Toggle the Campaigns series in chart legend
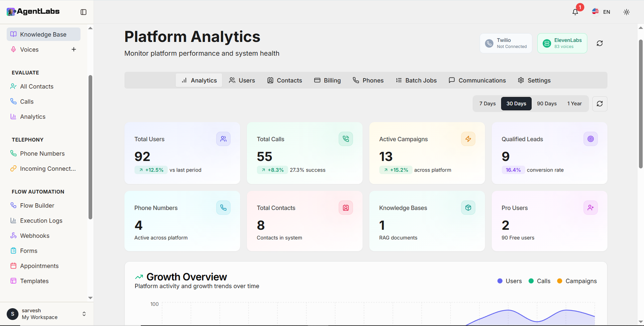Screen dimensions: 644x326 577,281
